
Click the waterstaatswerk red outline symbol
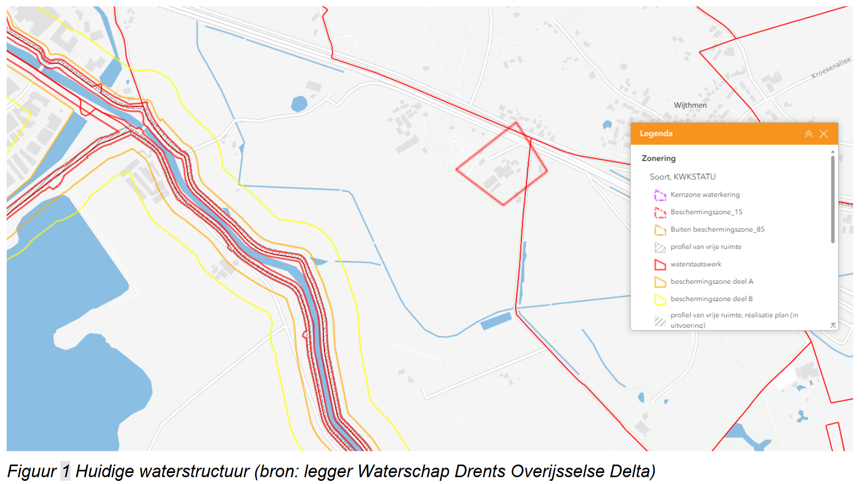660,264
